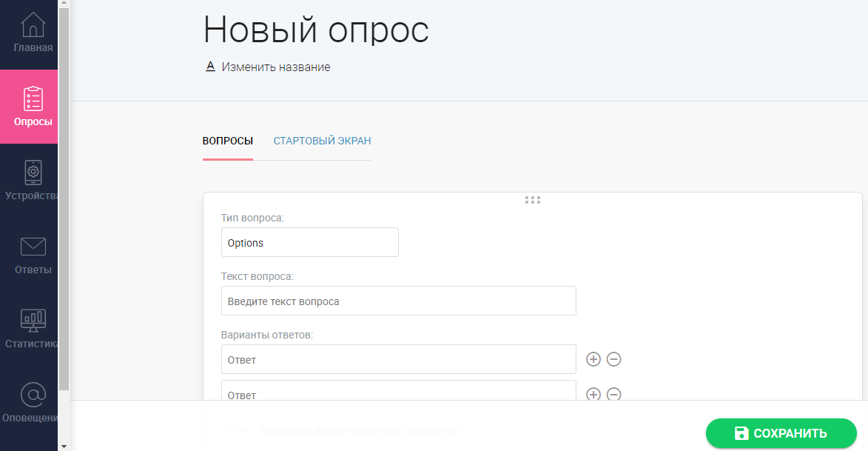
Task: Click the first Ответ input field
Action: tap(398, 359)
